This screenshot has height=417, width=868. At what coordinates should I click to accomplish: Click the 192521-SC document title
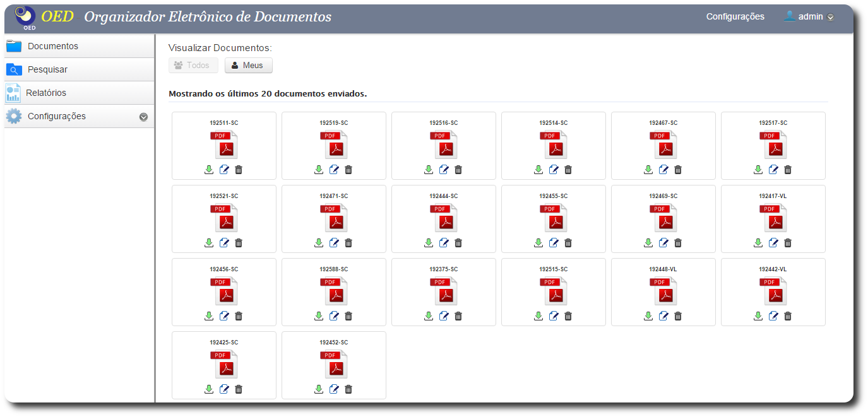click(x=224, y=196)
